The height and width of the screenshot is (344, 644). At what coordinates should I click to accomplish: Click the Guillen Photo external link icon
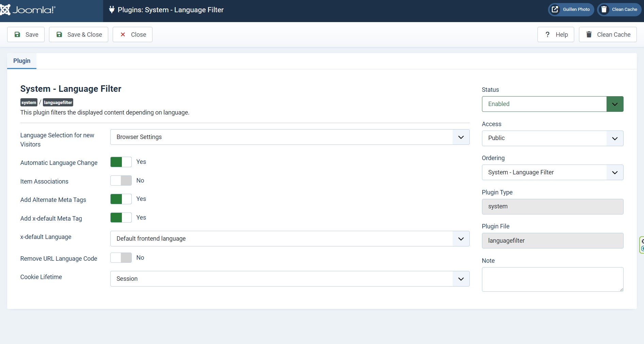coord(555,10)
